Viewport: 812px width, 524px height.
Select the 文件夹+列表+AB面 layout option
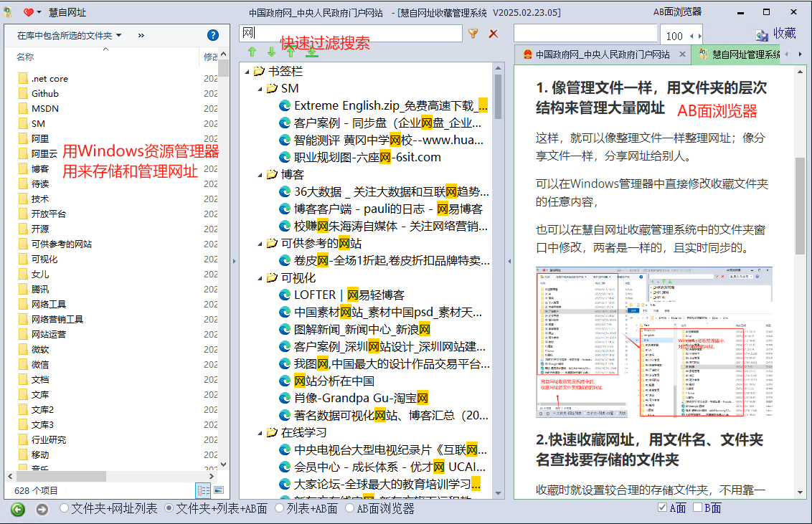216,508
